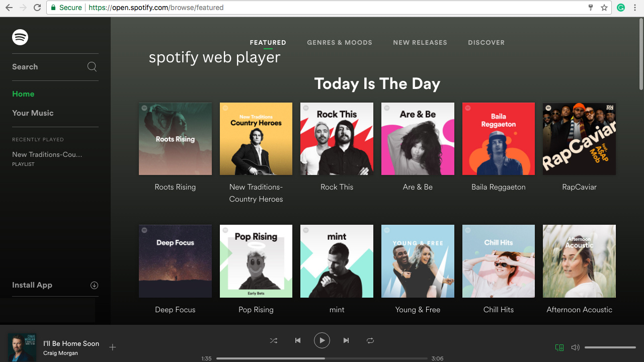Reload the page with refresh icon
The height and width of the screenshot is (362, 644).
(x=37, y=8)
